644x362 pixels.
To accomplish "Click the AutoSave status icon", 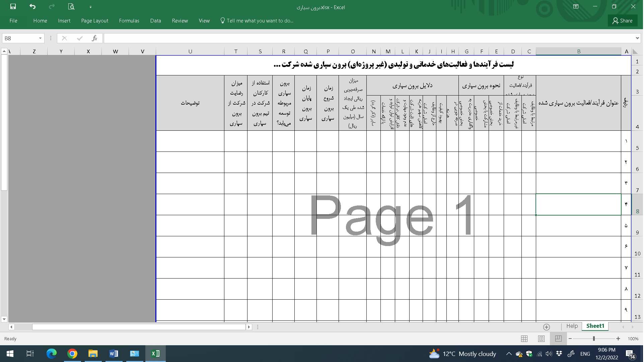I will coord(12,7).
